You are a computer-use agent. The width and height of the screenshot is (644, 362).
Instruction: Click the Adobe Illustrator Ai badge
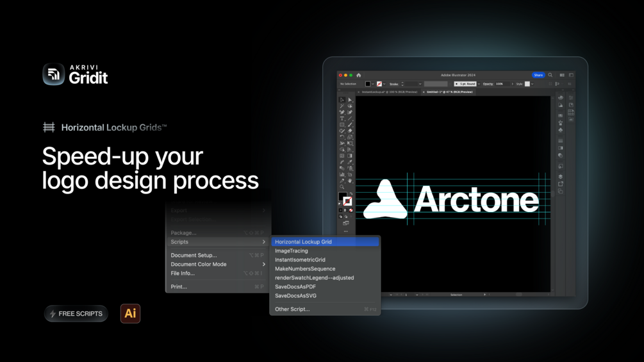[x=130, y=313]
